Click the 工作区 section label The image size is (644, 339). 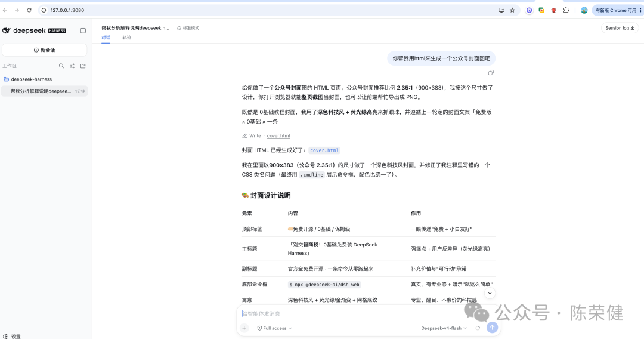tap(10, 66)
